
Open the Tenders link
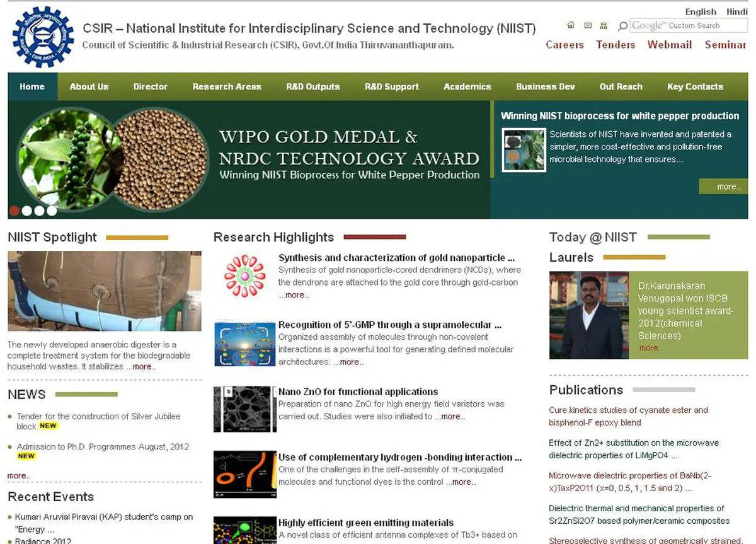[616, 45]
